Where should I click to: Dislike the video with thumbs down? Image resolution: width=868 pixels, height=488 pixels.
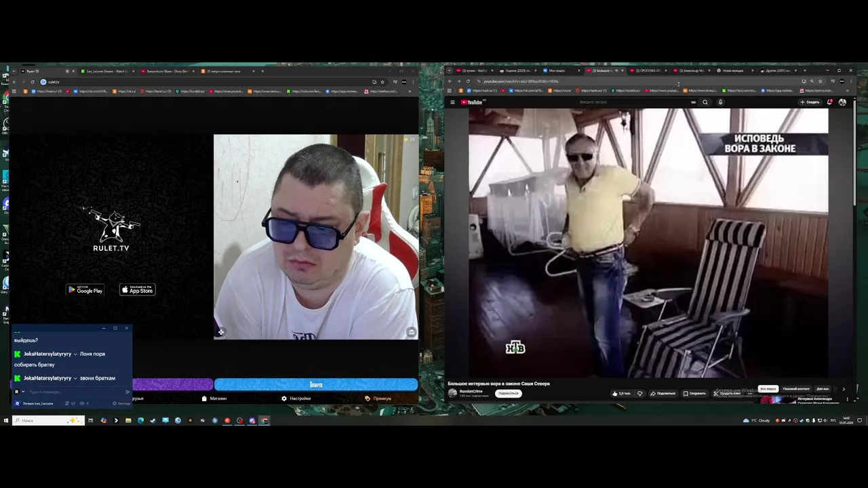coord(639,393)
